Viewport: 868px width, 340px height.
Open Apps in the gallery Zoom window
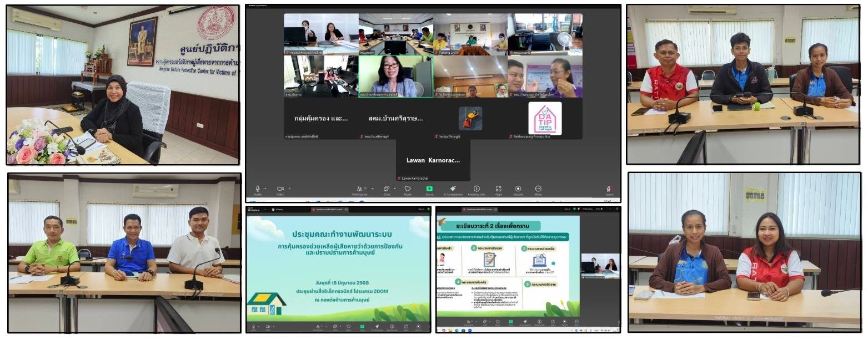click(x=498, y=190)
